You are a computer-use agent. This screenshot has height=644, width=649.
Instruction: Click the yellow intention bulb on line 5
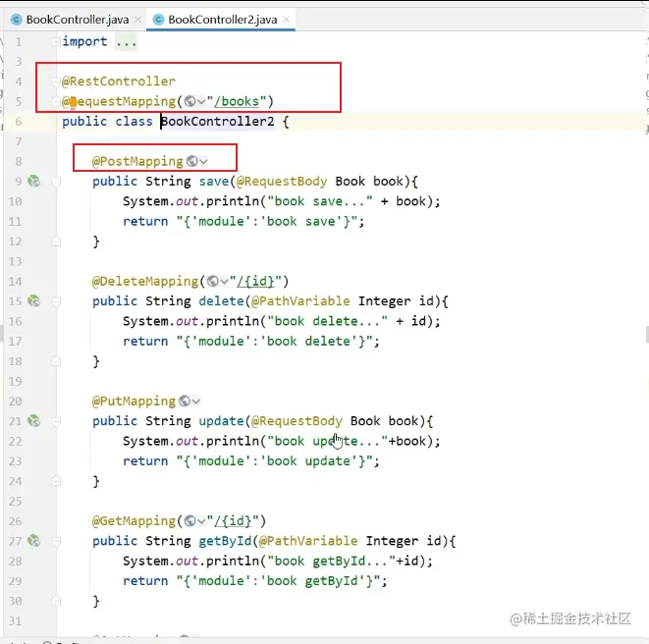tap(73, 102)
